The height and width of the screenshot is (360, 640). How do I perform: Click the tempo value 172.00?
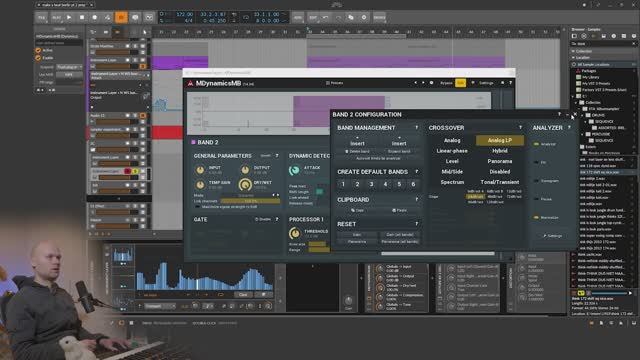pyautogui.click(x=184, y=14)
